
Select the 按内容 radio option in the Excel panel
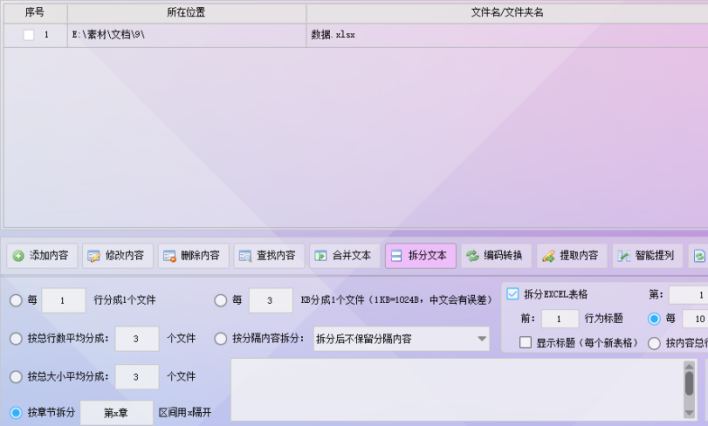click(654, 343)
